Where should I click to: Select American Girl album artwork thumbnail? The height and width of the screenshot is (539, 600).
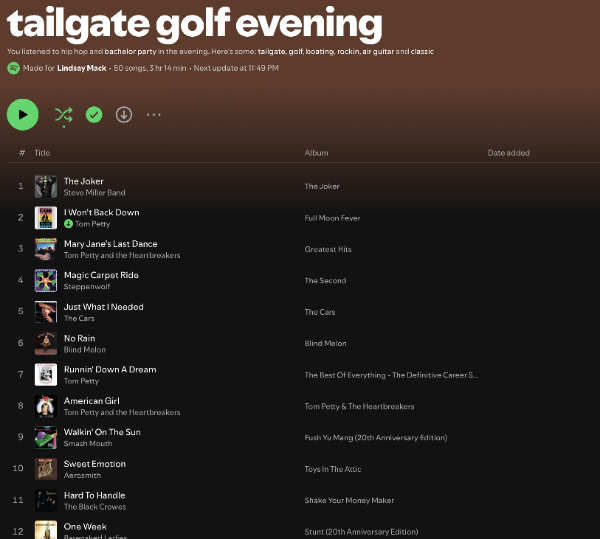(x=46, y=406)
